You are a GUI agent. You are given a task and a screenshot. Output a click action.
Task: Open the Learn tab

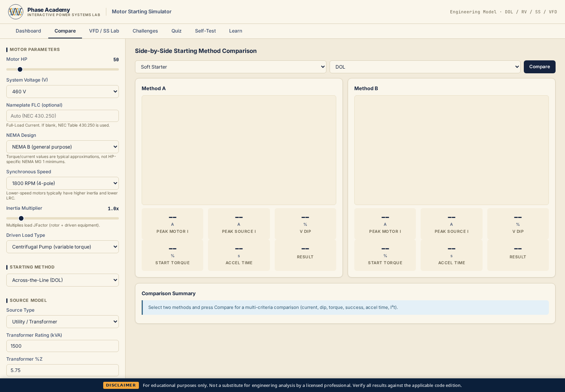tap(235, 31)
